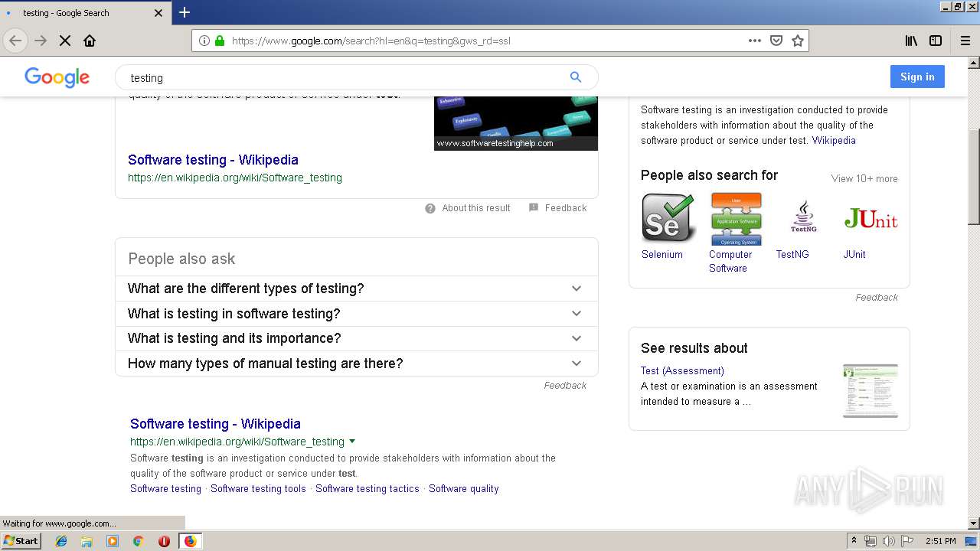Show site information in address bar

(x=204, y=41)
